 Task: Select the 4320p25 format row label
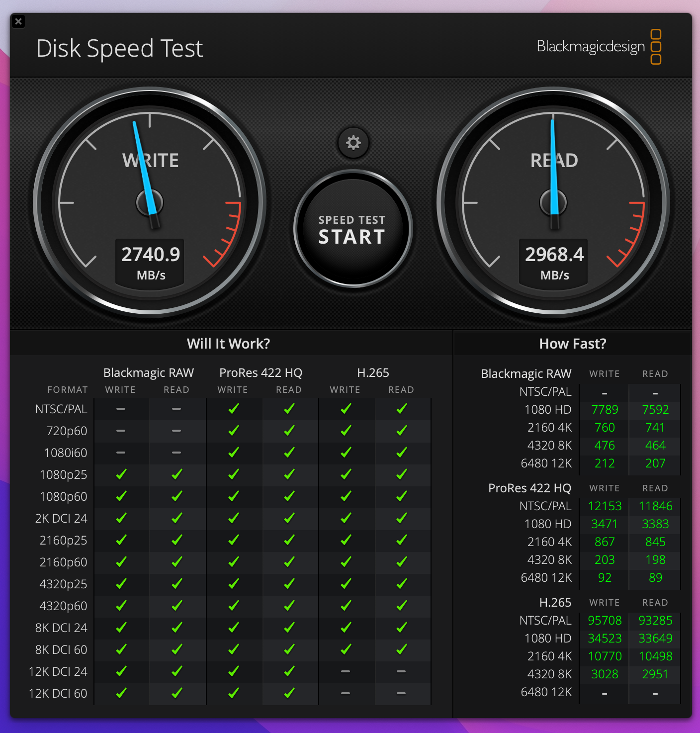64,584
